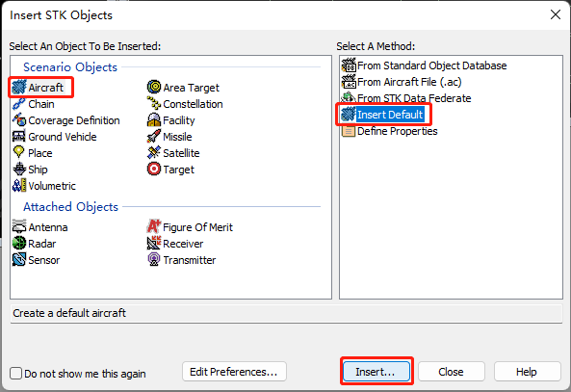Screen dimensions: 571x392
Task: Click the Close button at bottom
Action: (452, 372)
